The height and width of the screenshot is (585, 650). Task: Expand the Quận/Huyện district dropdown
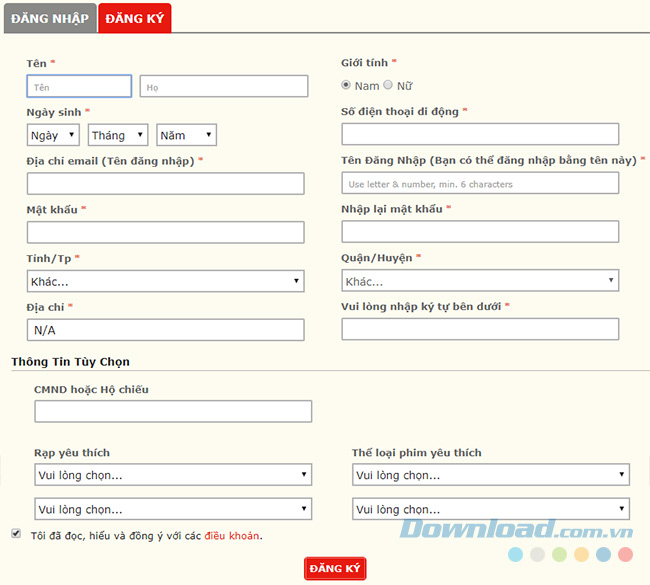pyautogui.click(x=480, y=281)
